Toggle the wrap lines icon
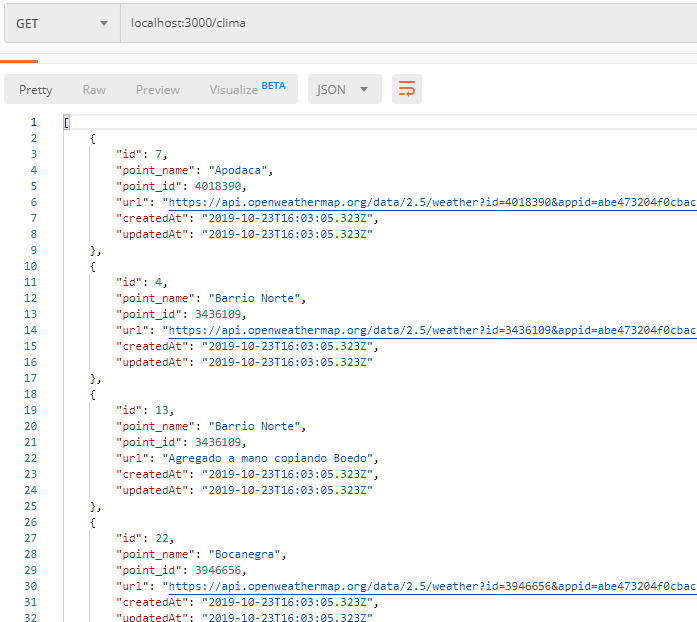Viewport: 697px width, 622px height. [x=407, y=90]
